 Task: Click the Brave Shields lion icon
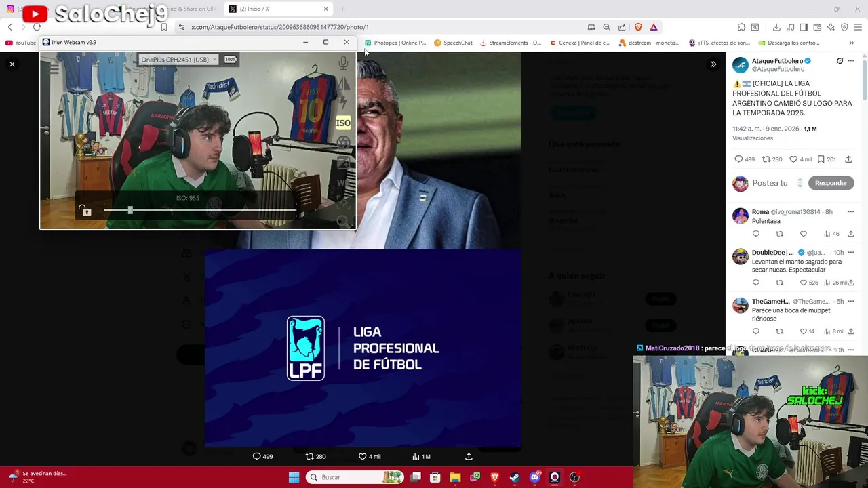[x=638, y=27]
